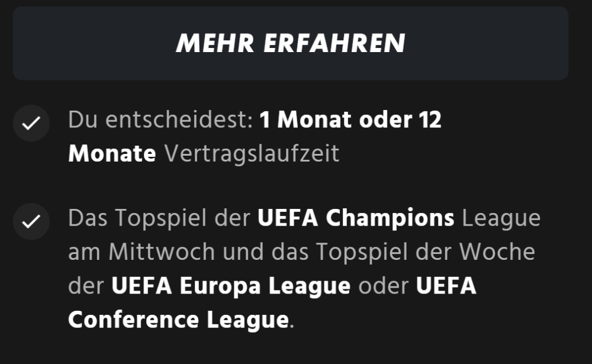Click the non-bold "oder" after "UEFA Europa League"

pos(384,286)
